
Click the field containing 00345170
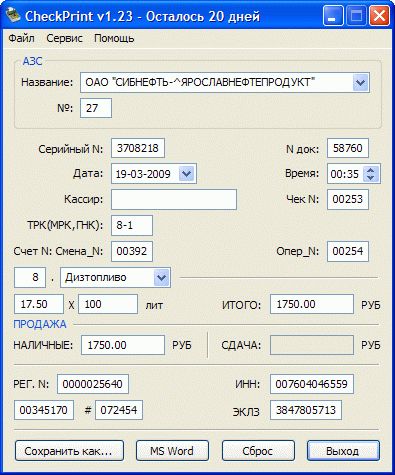(x=44, y=410)
